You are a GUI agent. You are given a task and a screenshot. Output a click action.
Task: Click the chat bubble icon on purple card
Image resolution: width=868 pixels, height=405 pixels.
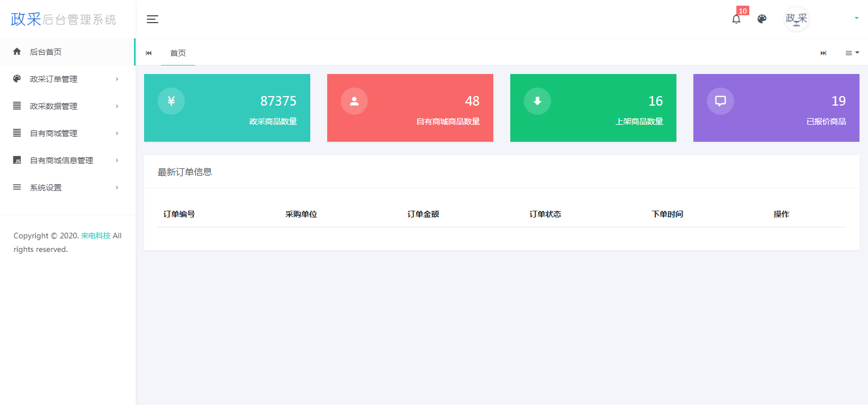point(721,101)
